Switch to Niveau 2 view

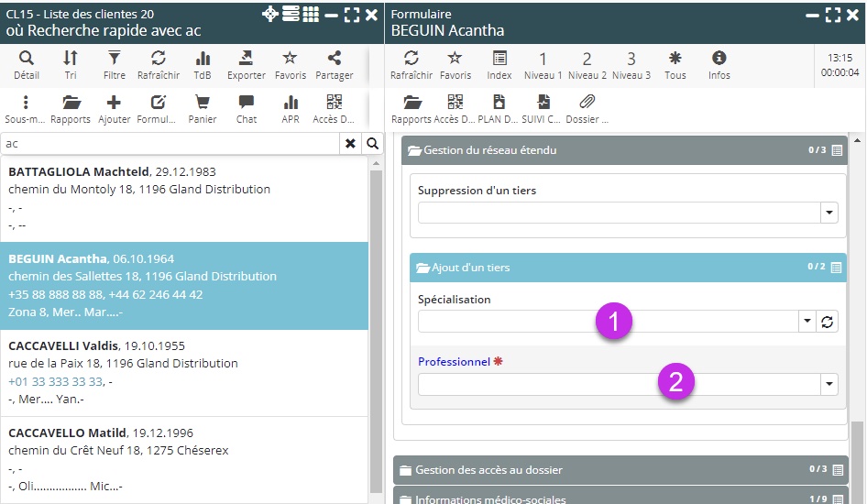pos(587,64)
